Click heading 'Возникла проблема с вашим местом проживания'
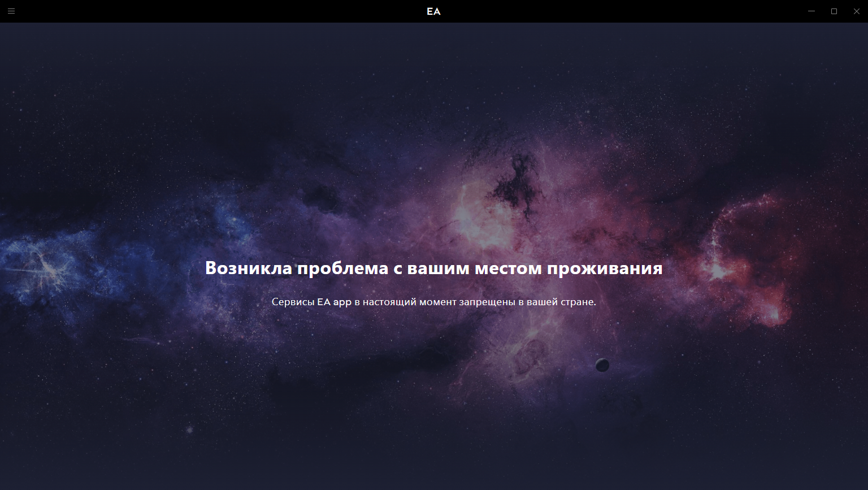868x490 pixels. point(434,268)
